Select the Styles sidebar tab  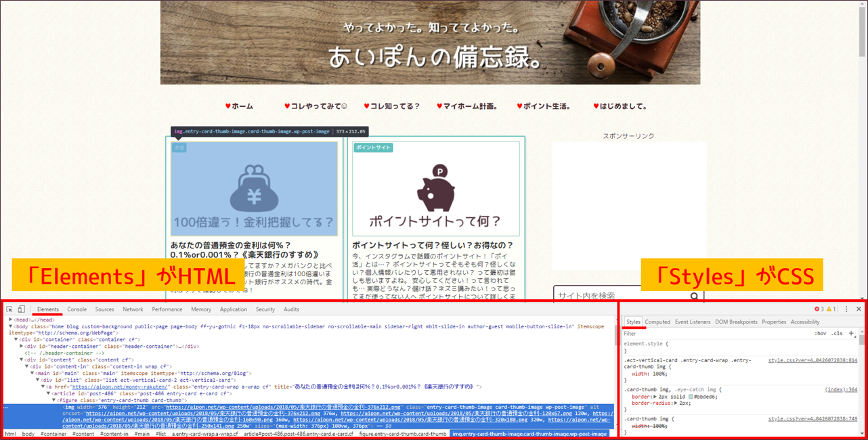pos(633,322)
